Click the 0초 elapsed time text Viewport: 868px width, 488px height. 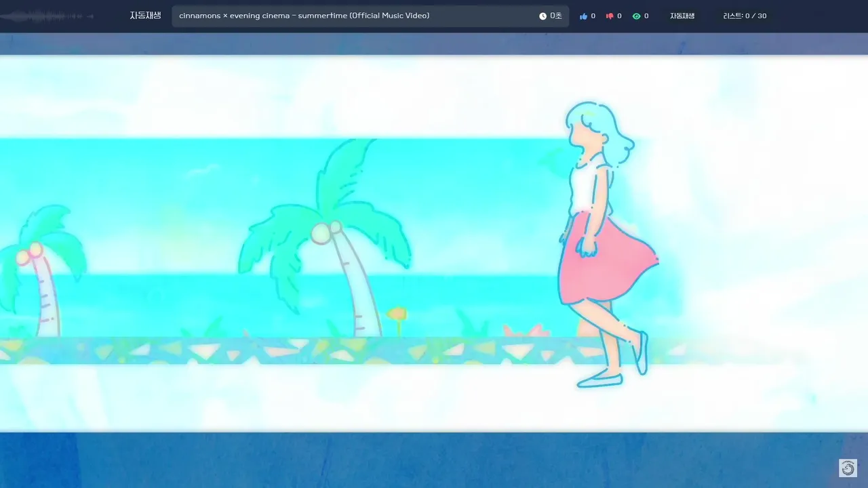555,16
